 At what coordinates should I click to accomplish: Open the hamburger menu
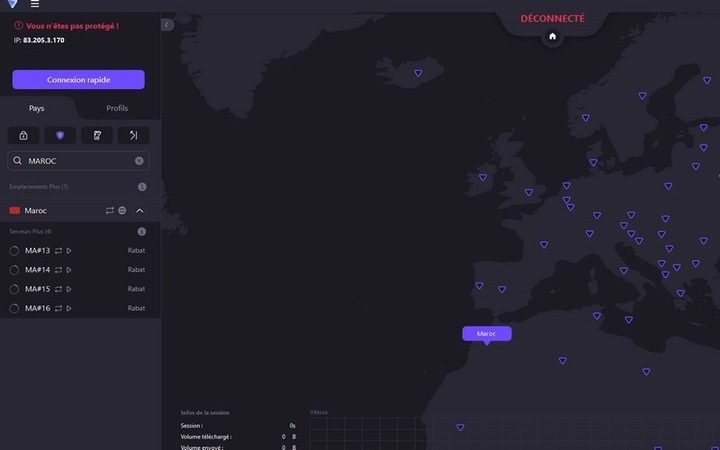tap(35, 4)
